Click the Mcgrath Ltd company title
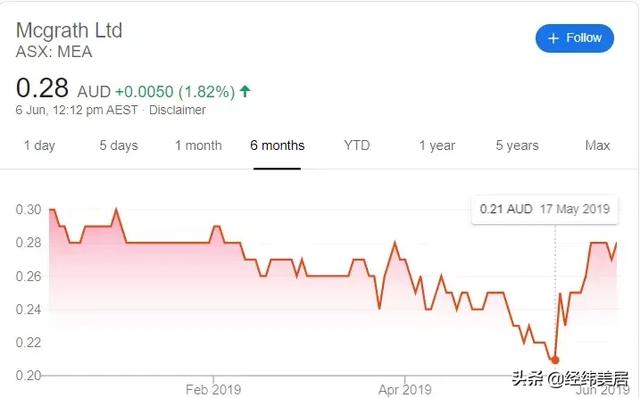Viewport: 640px width, 398px height. (x=69, y=30)
